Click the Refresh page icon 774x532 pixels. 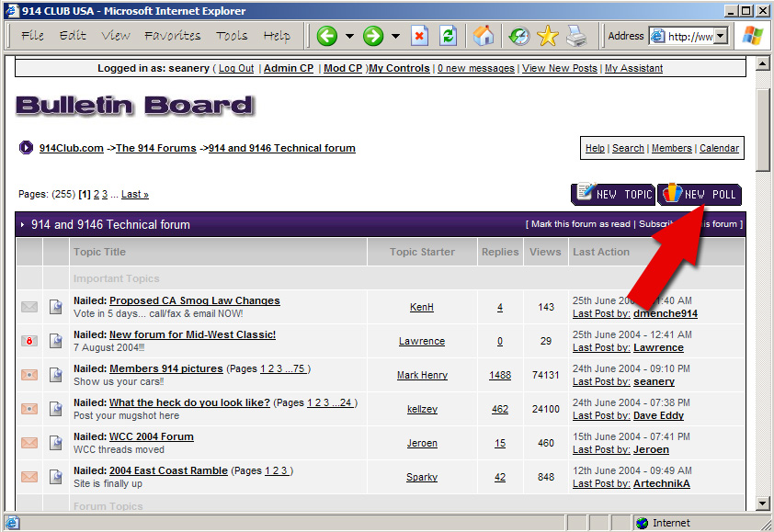click(449, 36)
